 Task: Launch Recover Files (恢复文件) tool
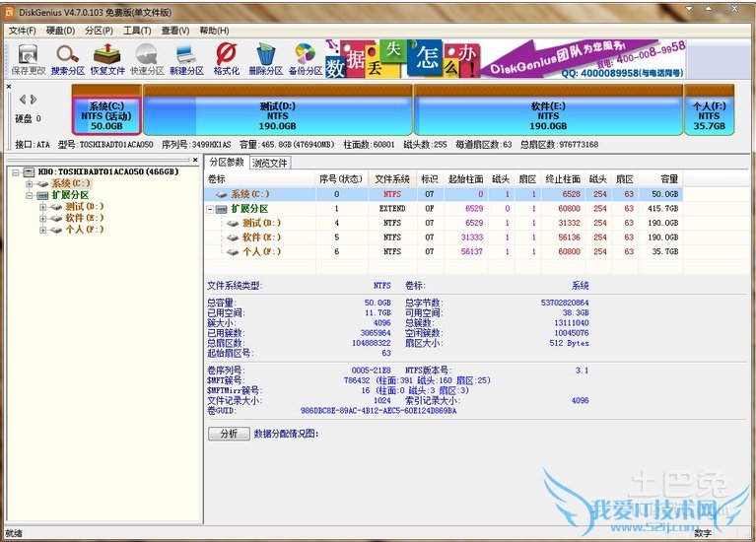[x=107, y=59]
